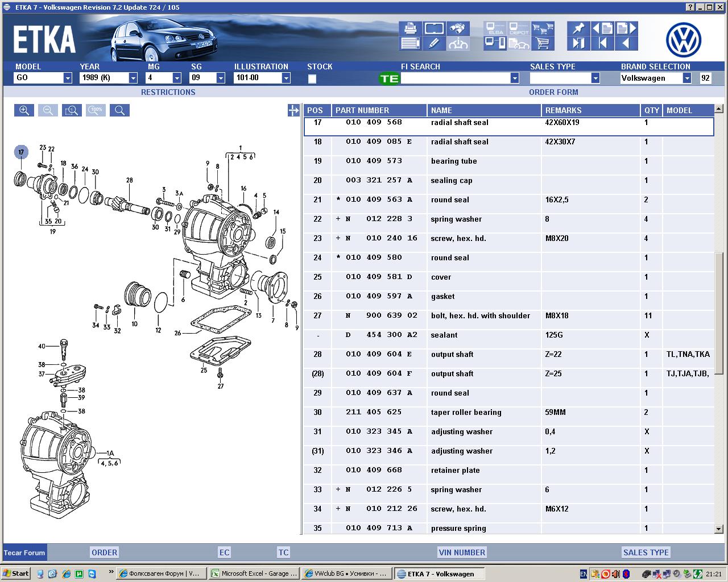Expand the BRAND SELECTION Volkswagen dropdown
728x582 pixels.
click(x=687, y=78)
